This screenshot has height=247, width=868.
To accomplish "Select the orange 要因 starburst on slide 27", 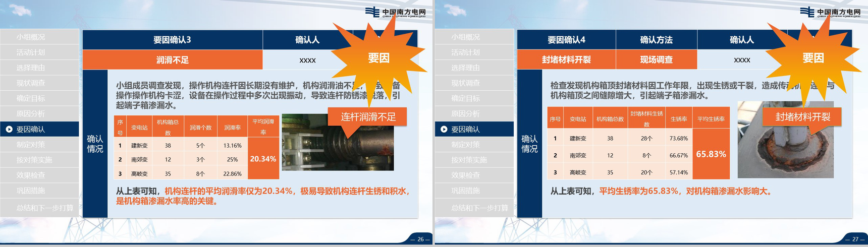I will (812, 58).
